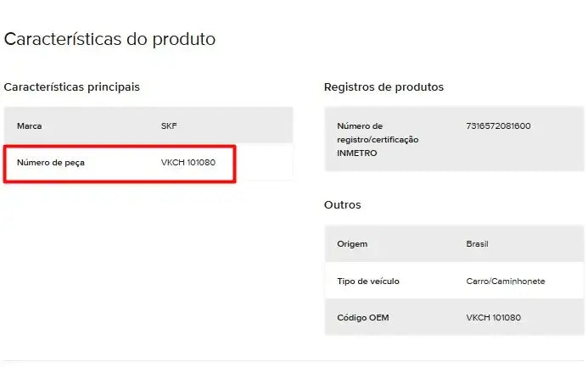Viewport: 588px width, 379px height.
Task: Click the word INMETRO
Action: coord(357,153)
